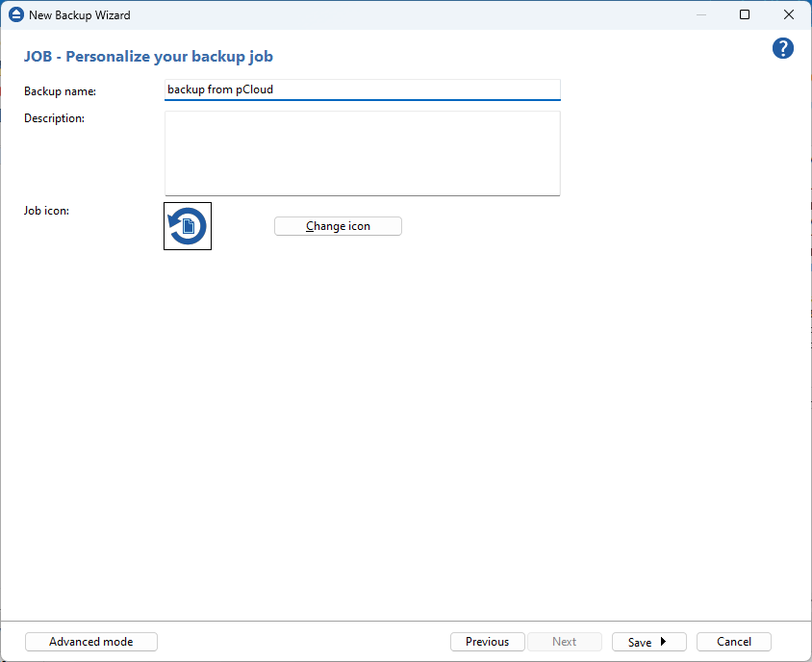Minimize the New Backup Wizard window
The image size is (812, 662).
click(x=700, y=15)
